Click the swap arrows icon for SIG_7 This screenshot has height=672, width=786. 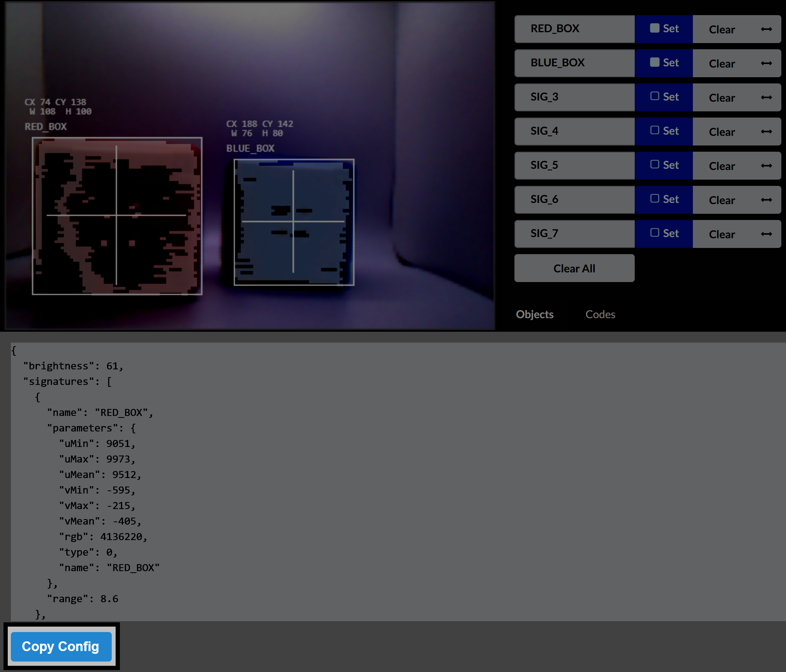point(766,234)
